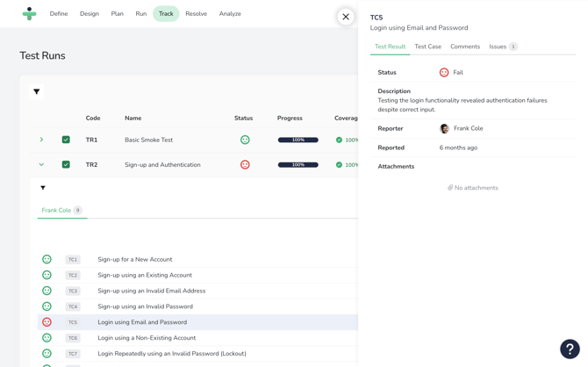This screenshot has height=367, width=588.
Task: Go to the Analyze menu
Action: coord(230,14)
